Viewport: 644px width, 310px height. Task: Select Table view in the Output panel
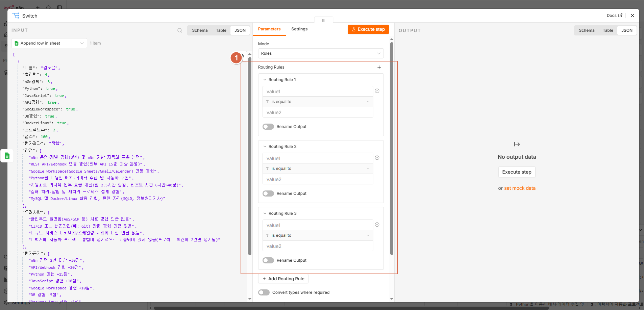(608, 30)
